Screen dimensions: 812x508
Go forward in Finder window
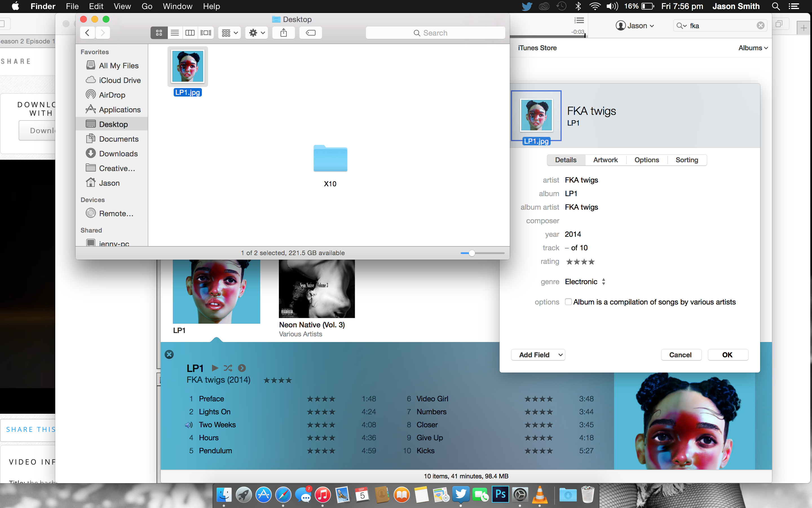103,32
